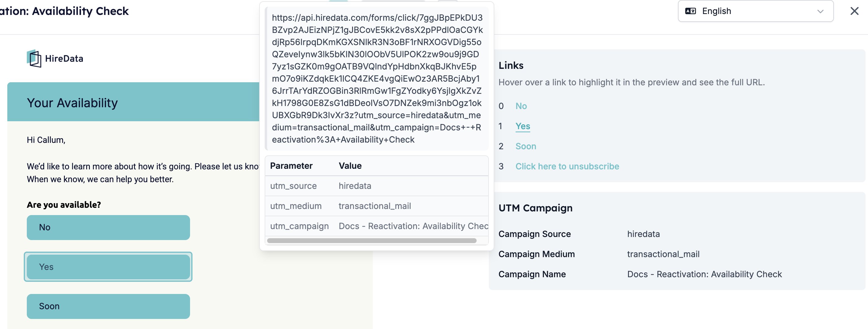Expand the language dropdown chevron
The width and height of the screenshot is (868, 329).
click(820, 12)
